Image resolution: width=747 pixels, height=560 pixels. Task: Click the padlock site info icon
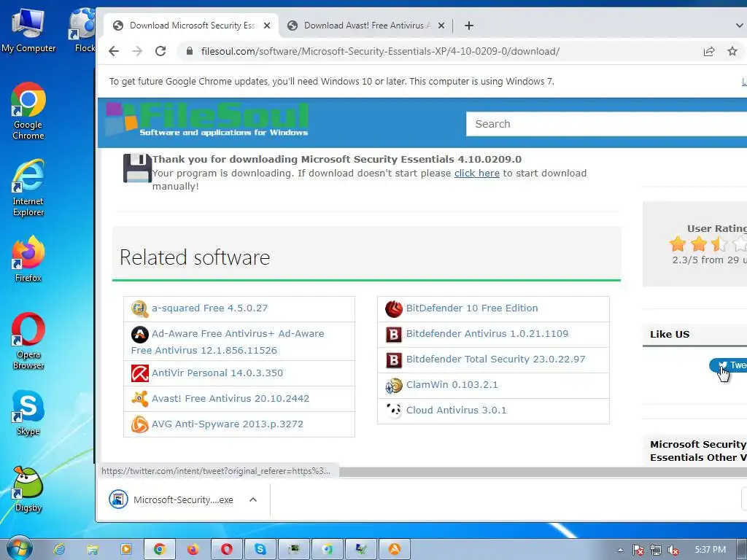click(189, 51)
